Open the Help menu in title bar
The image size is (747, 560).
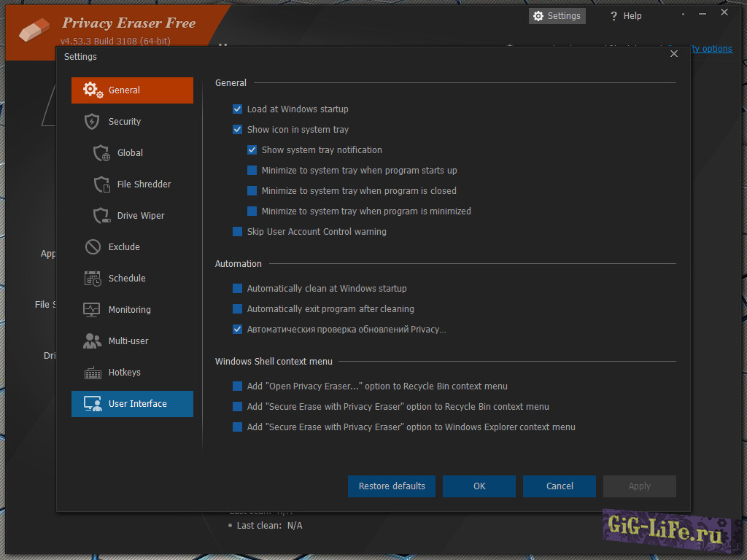point(626,16)
